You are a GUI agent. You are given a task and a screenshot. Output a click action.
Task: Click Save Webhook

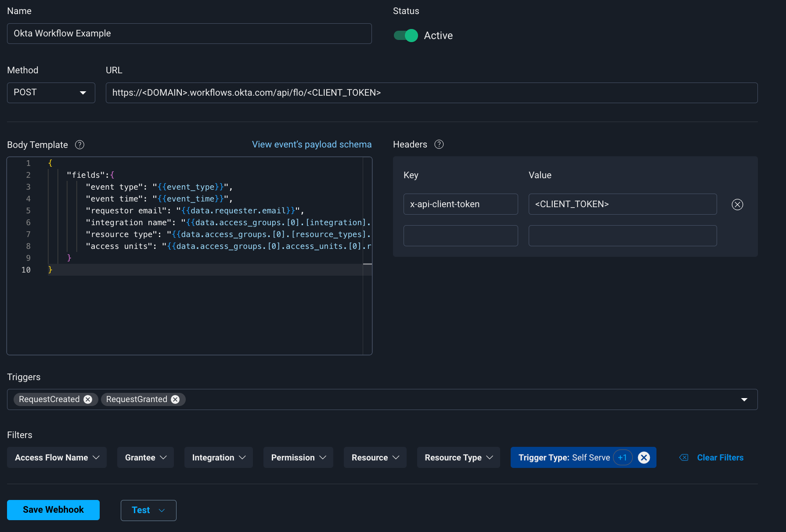point(53,510)
